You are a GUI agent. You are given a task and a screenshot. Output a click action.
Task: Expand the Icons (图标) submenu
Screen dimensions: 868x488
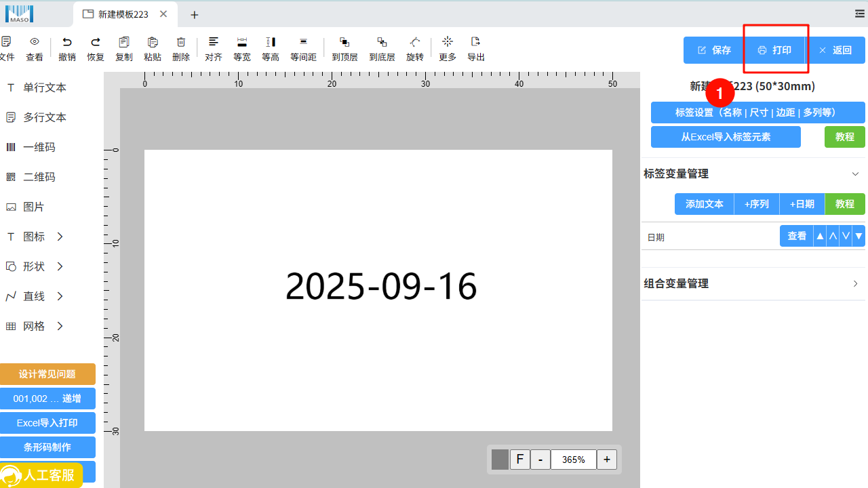click(60, 237)
